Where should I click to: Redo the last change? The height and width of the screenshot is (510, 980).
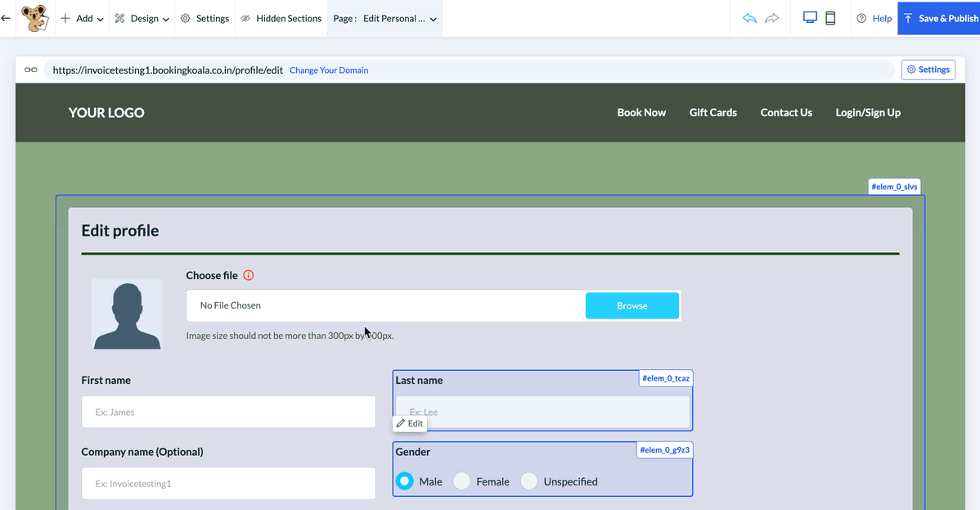coord(772,18)
